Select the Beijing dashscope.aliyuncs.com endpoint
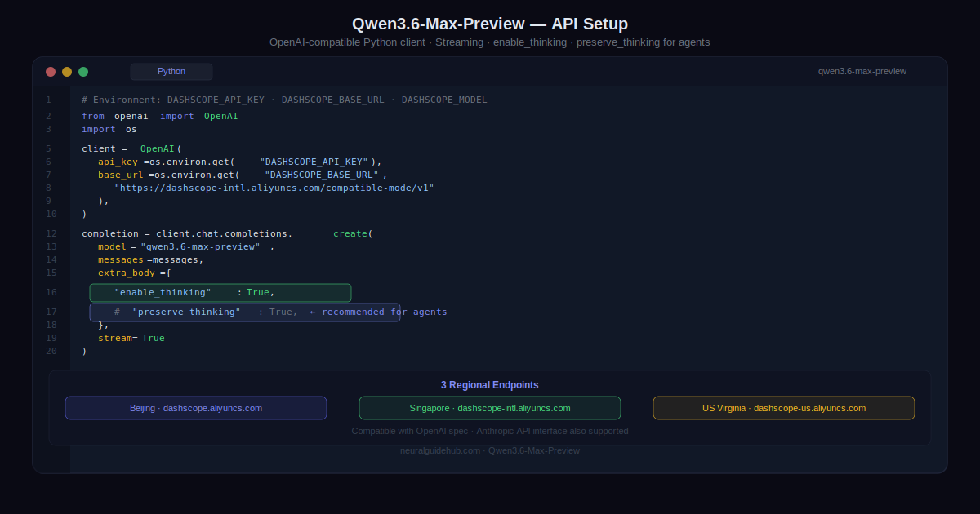The width and height of the screenshot is (980, 514). 196,408
